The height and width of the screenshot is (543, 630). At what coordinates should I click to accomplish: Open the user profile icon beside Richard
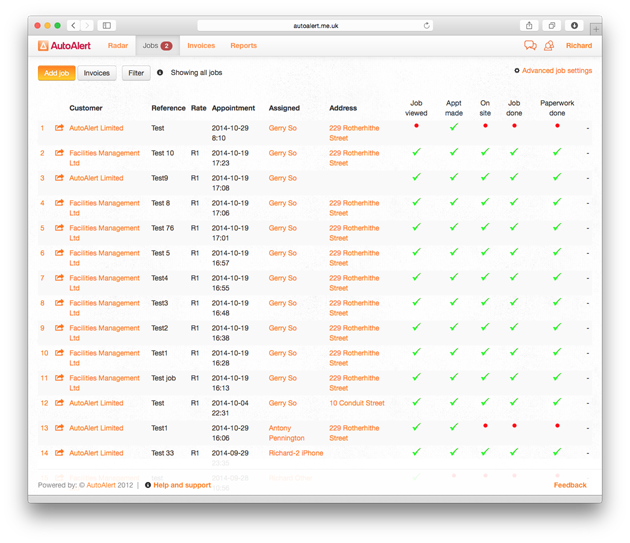pos(549,45)
